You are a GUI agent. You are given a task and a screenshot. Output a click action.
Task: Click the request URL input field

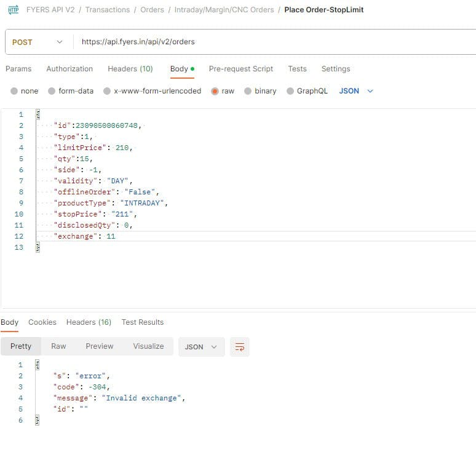(271, 42)
